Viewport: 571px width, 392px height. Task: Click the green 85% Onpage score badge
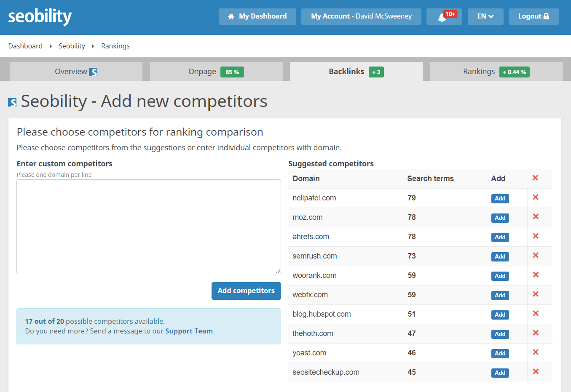[232, 72]
